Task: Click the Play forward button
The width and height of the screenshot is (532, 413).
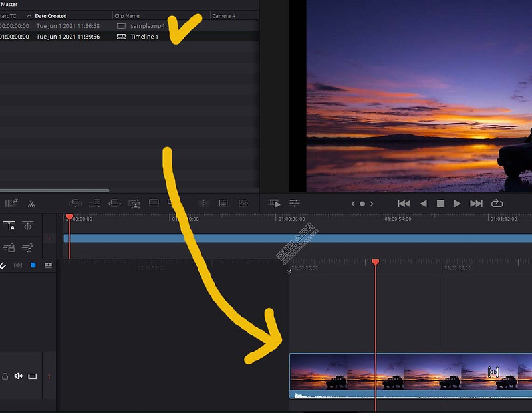Action: 457,204
